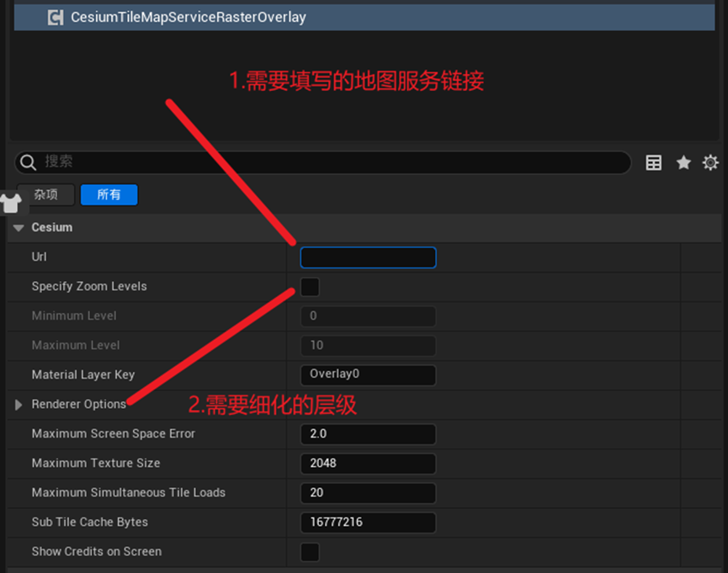Click the Cesium component icon
The image size is (728, 573).
click(56, 18)
